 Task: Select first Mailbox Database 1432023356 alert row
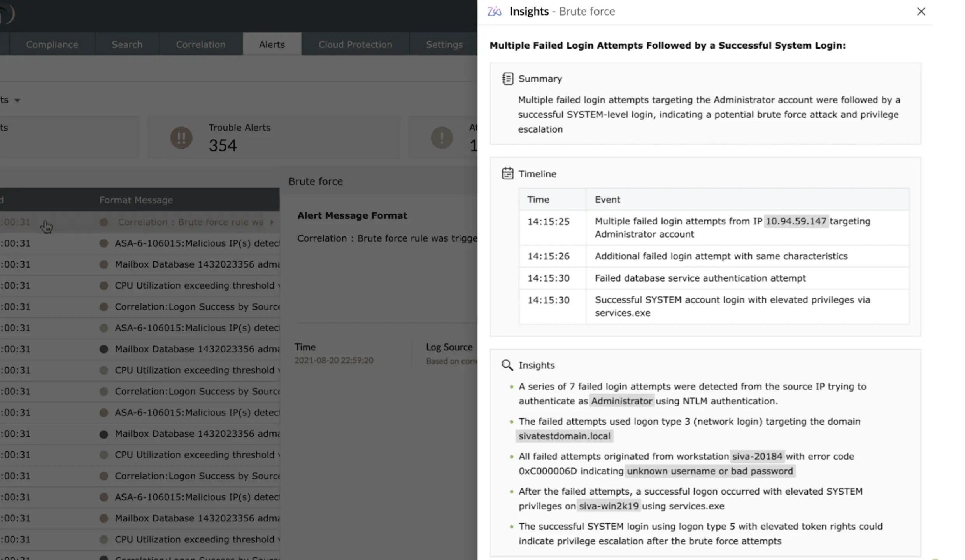click(x=197, y=264)
